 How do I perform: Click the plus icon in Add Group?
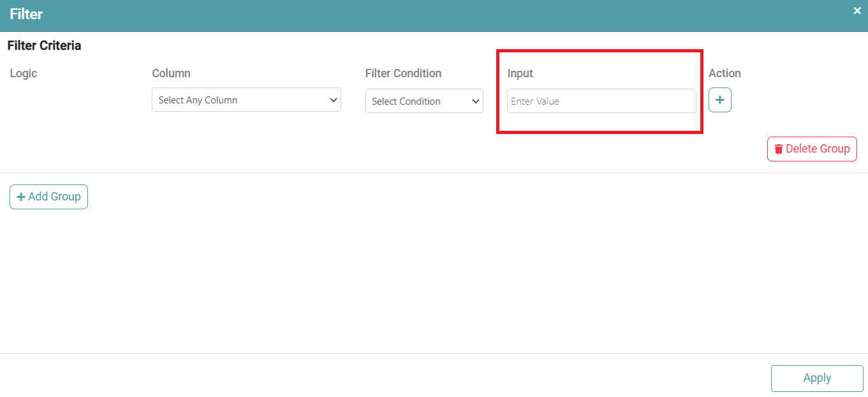tap(21, 197)
